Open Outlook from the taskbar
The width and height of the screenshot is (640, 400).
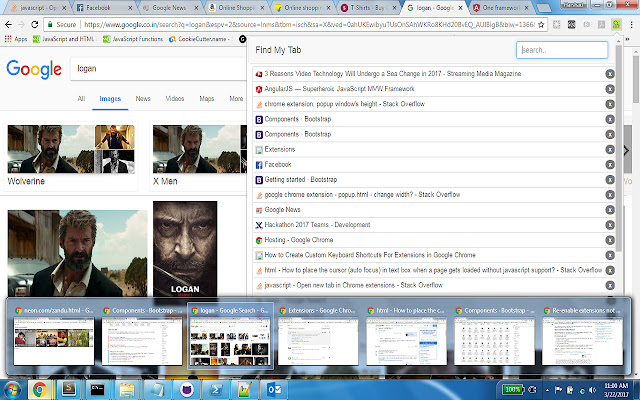[274, 390]
